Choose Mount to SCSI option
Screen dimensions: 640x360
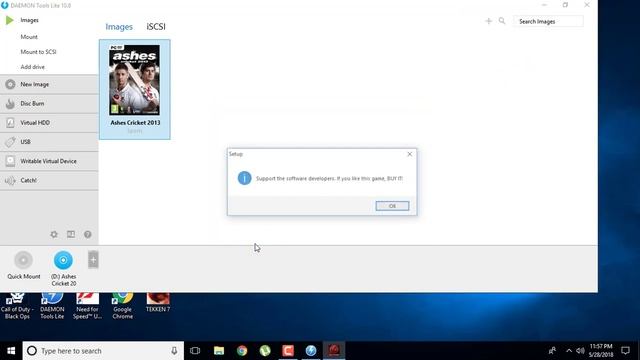(x=38, y=52)
